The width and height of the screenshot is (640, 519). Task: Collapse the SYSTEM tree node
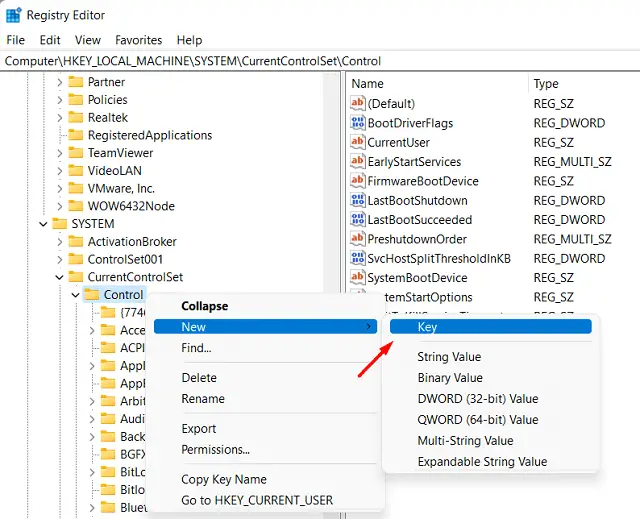click(x=43, y=224)
